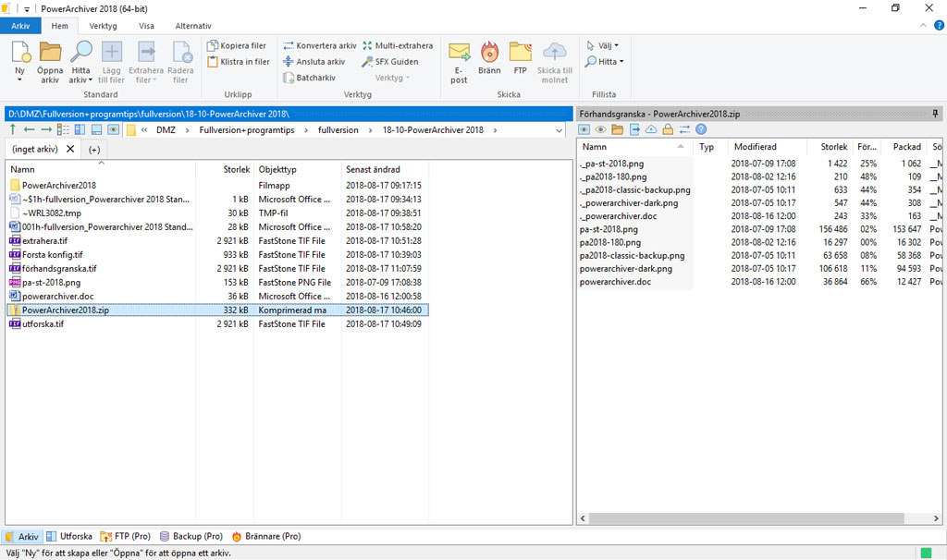The width and height of the screenshot is (947, 560).
Task: Switch to the Verktyg ribbon tab
Action: (x=104, y=26)
